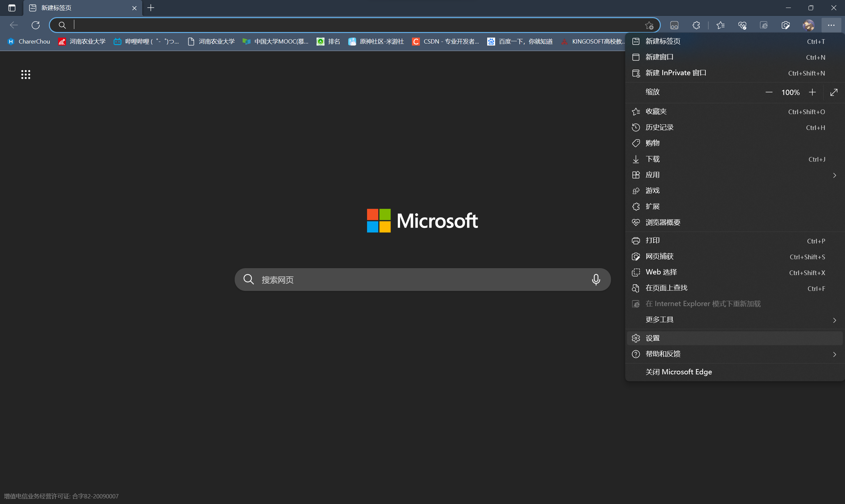845x504 pixels.
Task: Click the refresh page button
Action: (x=36, y=25)
